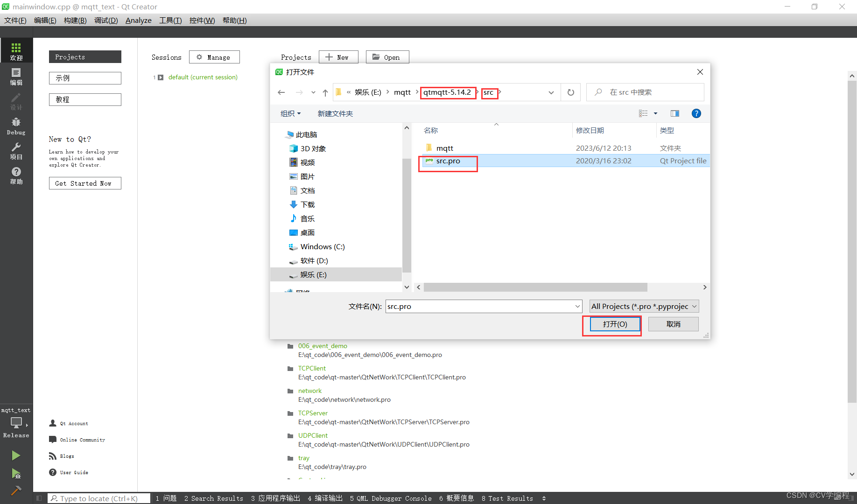This screenshot has height=504, width=857.
Task: Expand the status bar output pane selector
Action: click(544, 498)
